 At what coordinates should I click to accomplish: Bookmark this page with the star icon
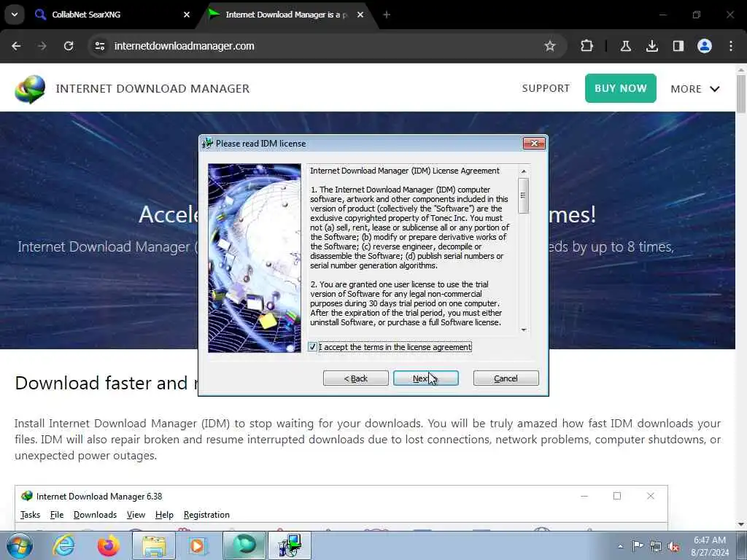coord(550,46)
